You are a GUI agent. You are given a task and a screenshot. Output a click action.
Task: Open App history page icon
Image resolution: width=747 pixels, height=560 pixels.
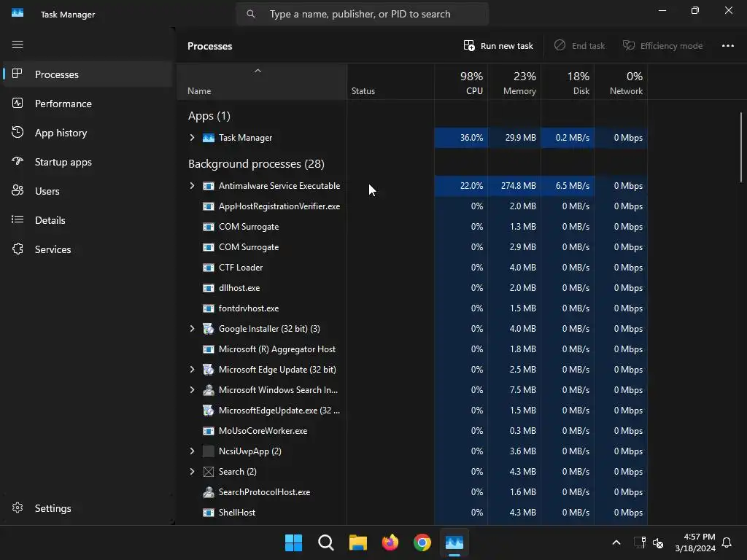18,133
